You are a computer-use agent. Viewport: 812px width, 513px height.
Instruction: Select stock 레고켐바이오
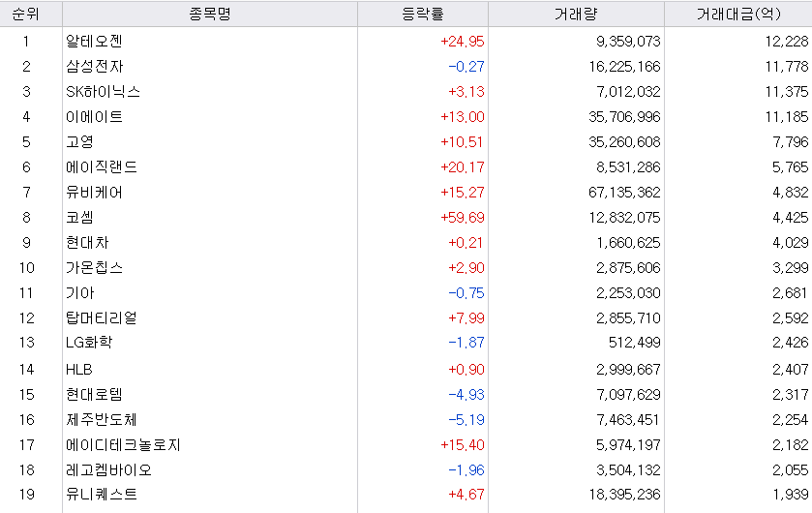pos(108,470)
